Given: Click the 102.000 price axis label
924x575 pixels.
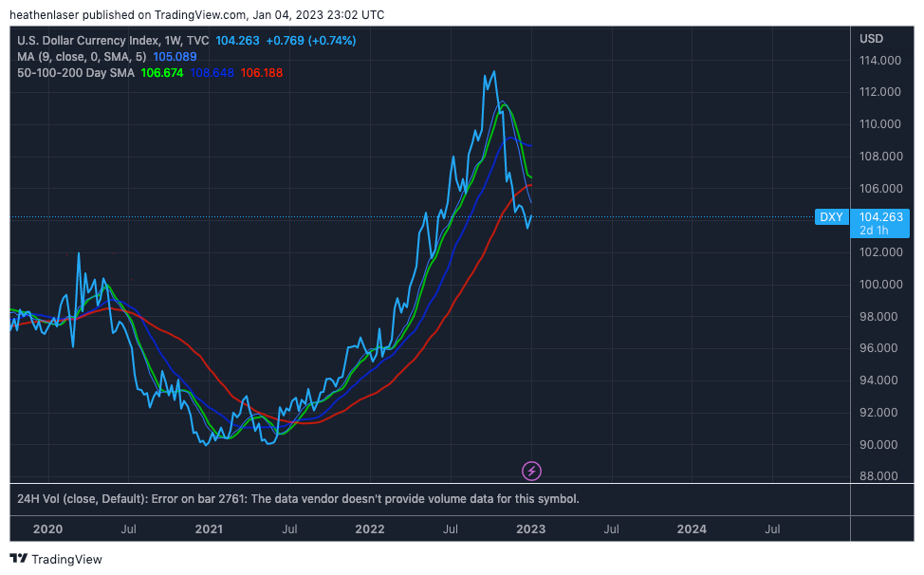Looking at the screenshot, I should click(880, 252).
